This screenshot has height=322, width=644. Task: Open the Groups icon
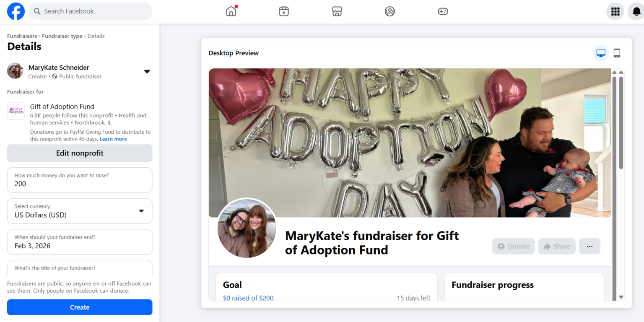[390, 11]
